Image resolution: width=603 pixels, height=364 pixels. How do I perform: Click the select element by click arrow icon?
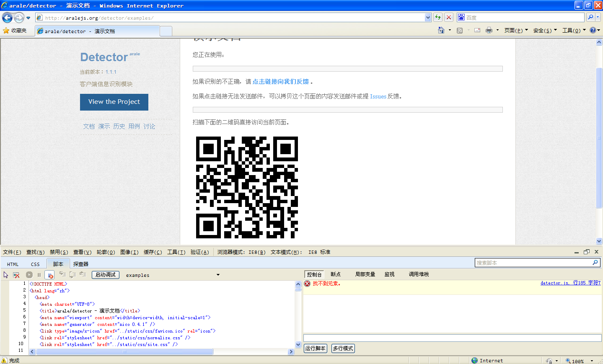coord(6,275)
